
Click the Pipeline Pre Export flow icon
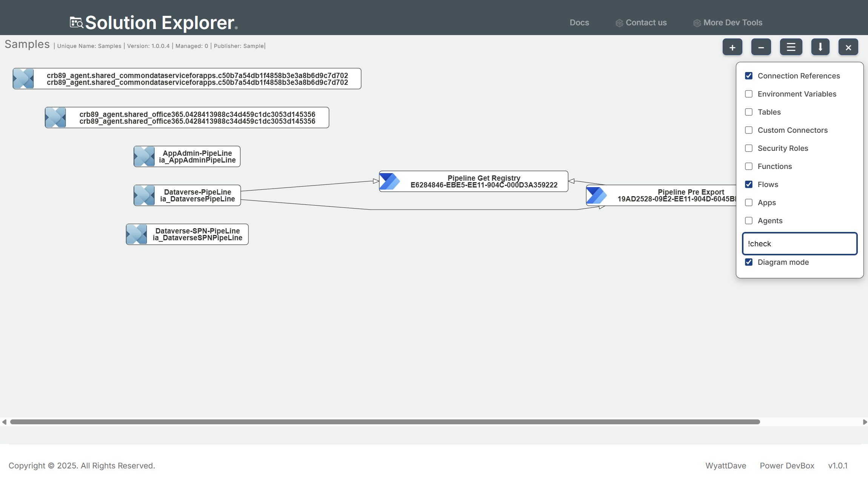(596, 195)
